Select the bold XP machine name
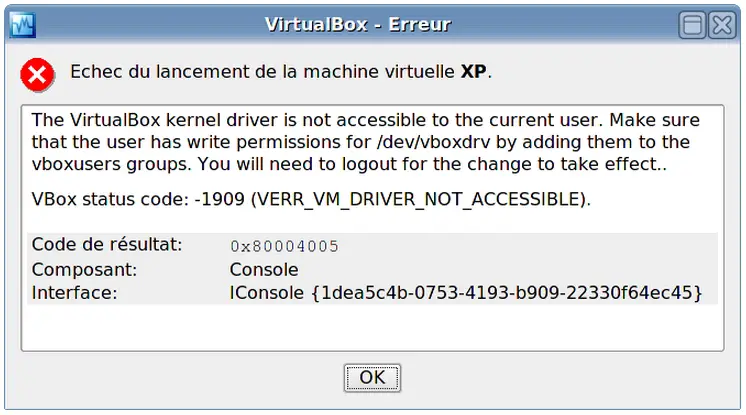The height and width of the screenshot is (415, 746). pos(473,72)
